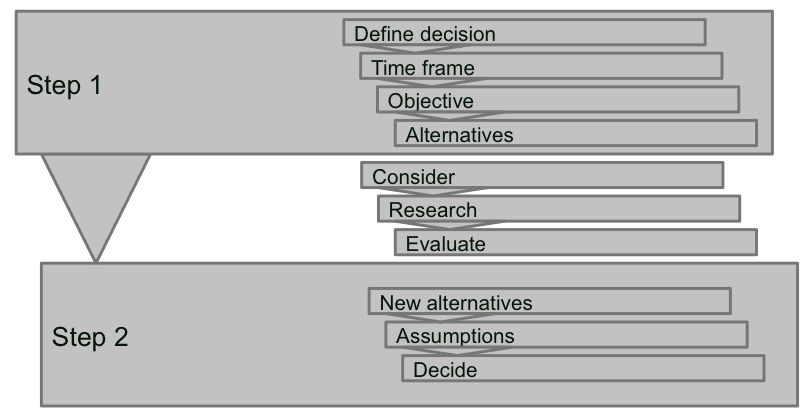809x414 pixels.
Task: Click the Assumptions box
Action: [566, 335]
